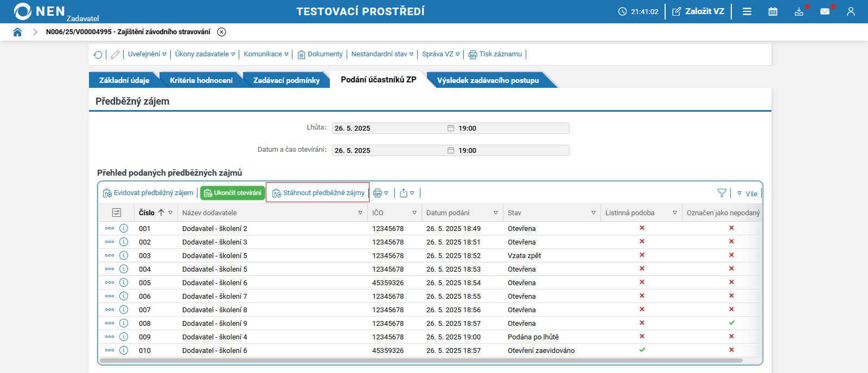
Task: Switch to Zadávací podmínky tab
Action: pos(286,80)
